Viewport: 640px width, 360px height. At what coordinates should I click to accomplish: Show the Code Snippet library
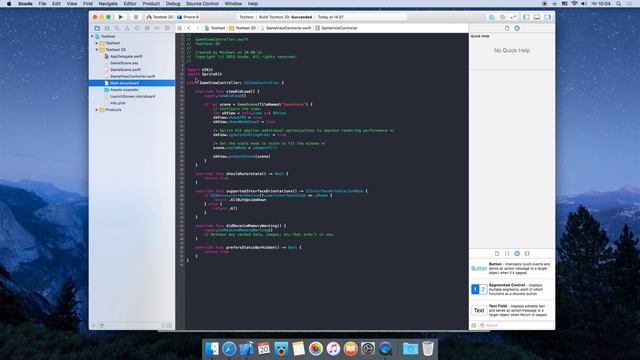(x=507, y=253)
